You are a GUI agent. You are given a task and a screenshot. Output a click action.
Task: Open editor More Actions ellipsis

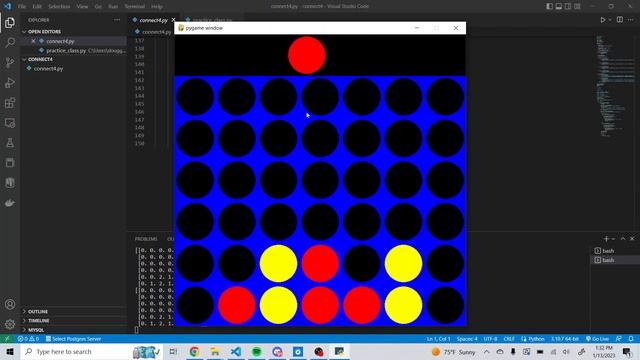(x=631, y=20)
